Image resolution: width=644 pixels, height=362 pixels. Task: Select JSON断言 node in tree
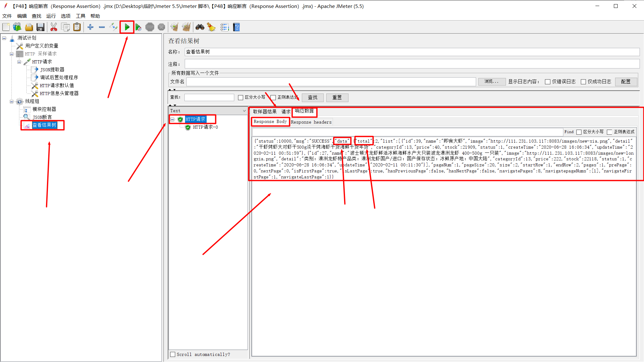42,117
